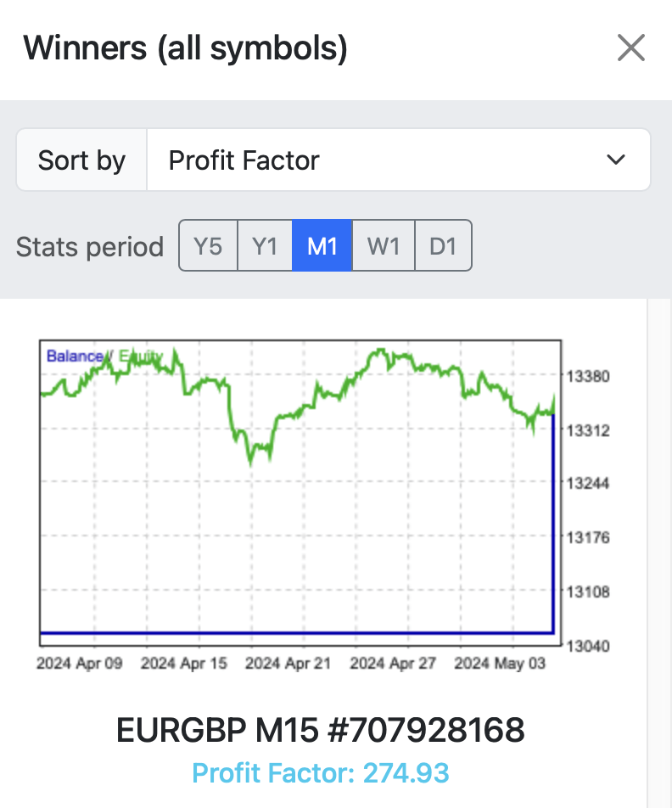Close the Winners panel
Viewport: 672px width, 808px height.
[x=631, y=48]
